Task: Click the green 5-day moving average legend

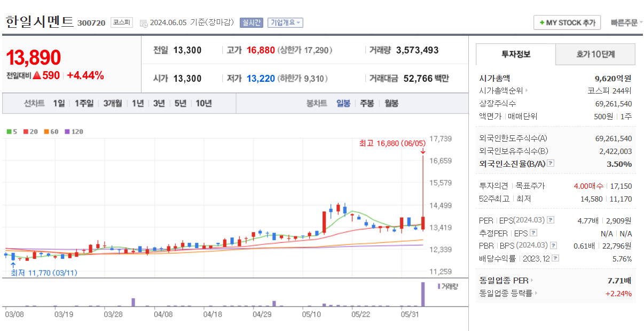Action: click(12, 132)
